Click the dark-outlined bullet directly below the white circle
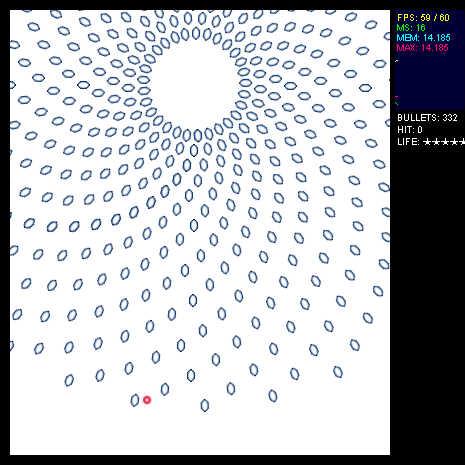This screenshot has height=465, width=465. (194, 150)
